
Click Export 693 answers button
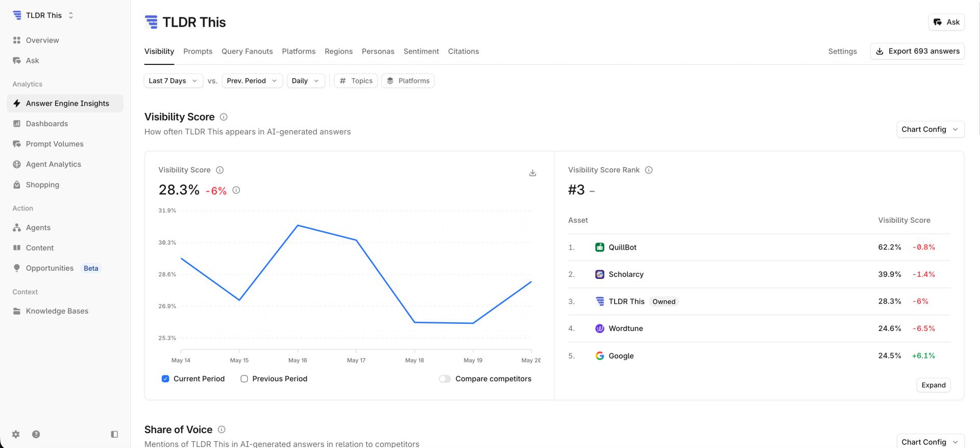click(x=917, y=51)
